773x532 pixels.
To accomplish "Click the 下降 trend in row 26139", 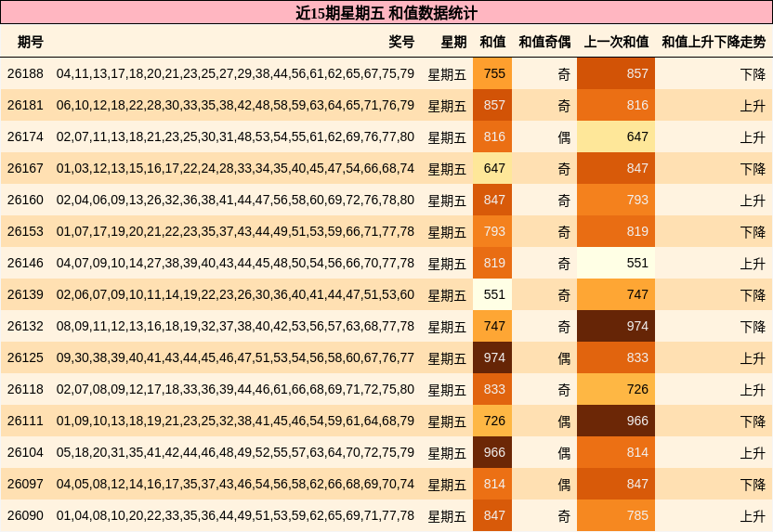I will coord(753,295).
